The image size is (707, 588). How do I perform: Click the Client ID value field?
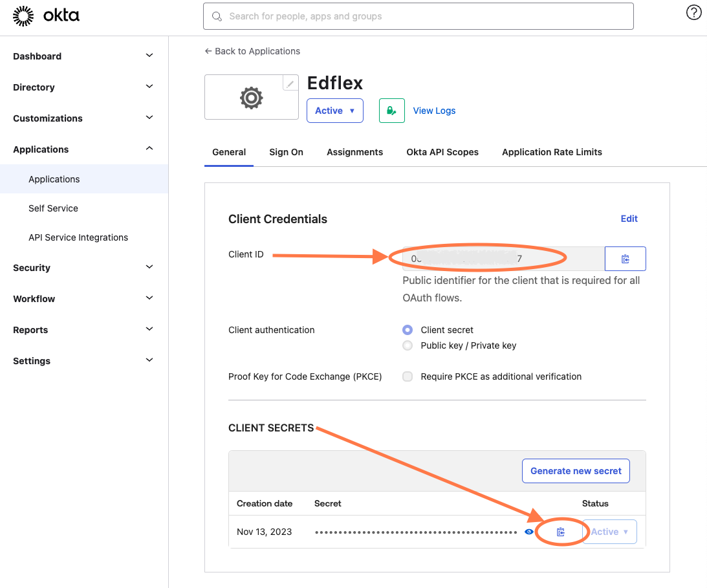click(503, 259)
